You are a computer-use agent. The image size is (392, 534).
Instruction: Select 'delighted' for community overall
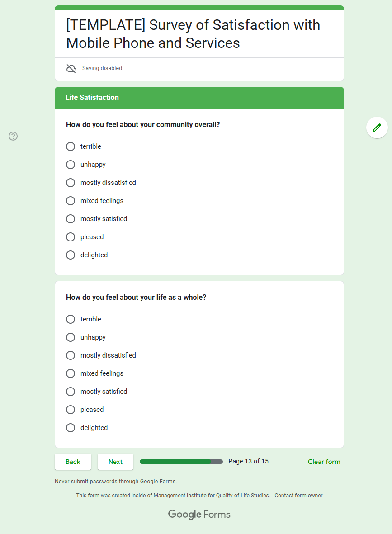tap(71, 255)
